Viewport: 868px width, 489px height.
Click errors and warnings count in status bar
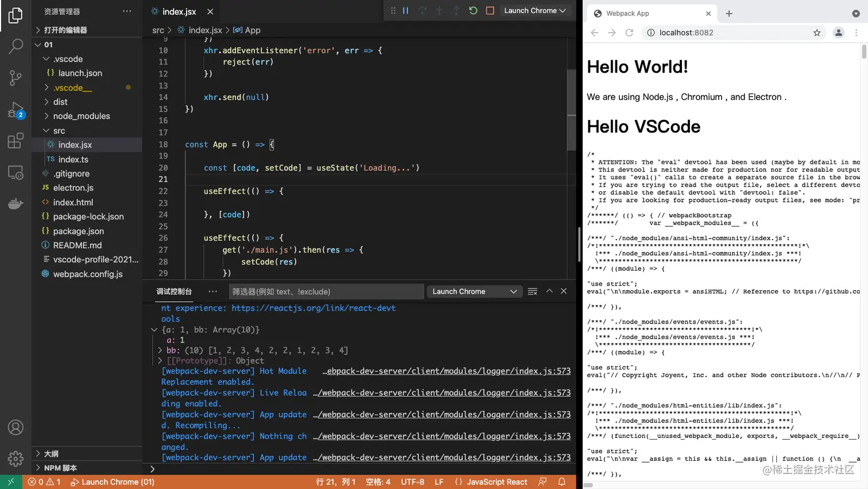44,482
